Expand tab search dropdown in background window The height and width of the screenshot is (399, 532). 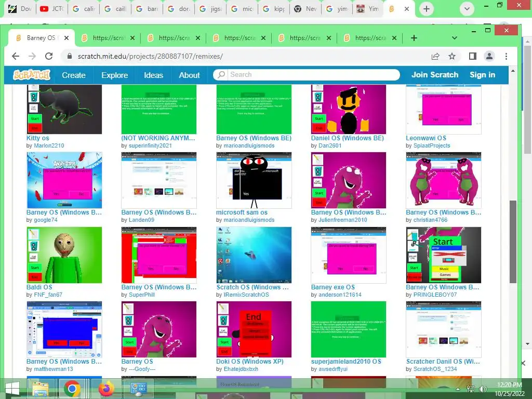(467, 9)
